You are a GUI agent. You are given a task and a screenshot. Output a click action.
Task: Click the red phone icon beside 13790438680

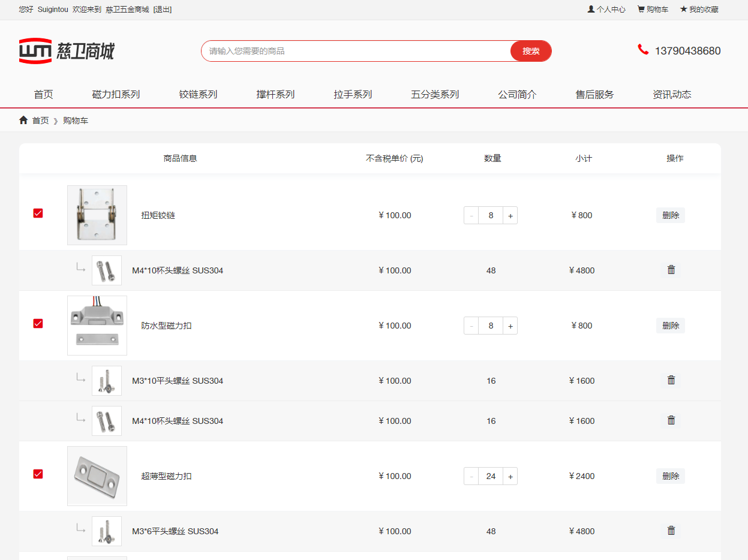click(x=643, y=50)
